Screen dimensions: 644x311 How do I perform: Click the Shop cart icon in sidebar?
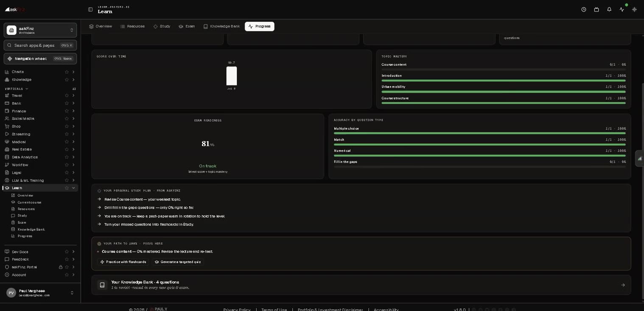tap(7, 126)
